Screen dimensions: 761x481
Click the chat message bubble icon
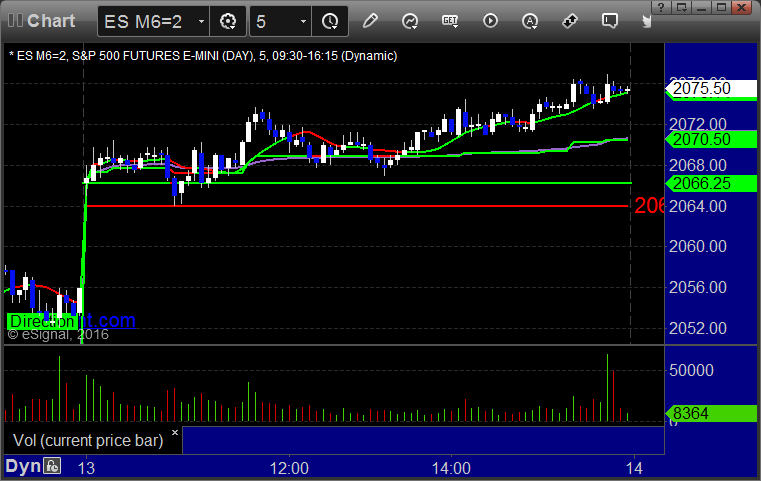pyautogui.click(x=610, y=21)
